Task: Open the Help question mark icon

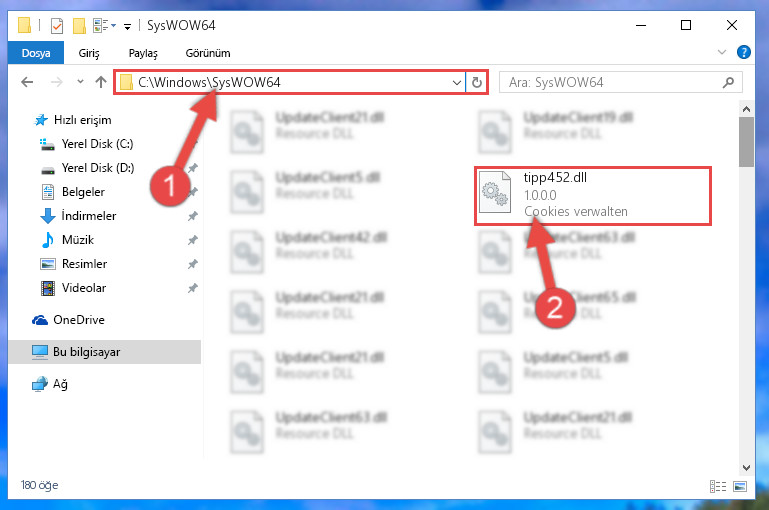Action: [743, 52]
